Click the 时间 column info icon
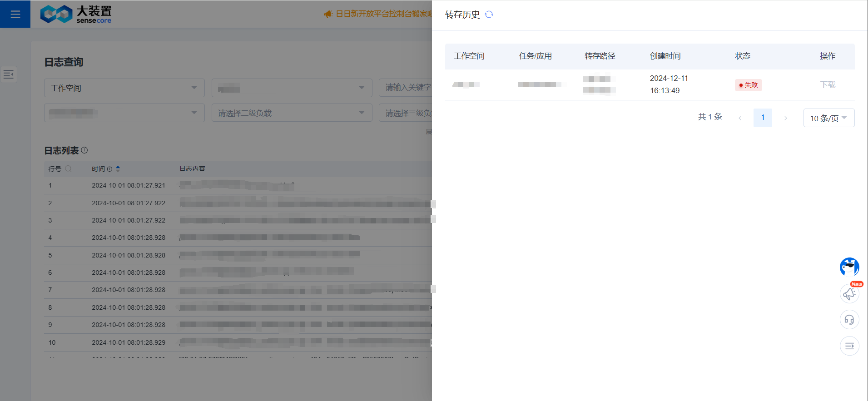This screenshot has height=401, width=868. 109,169
